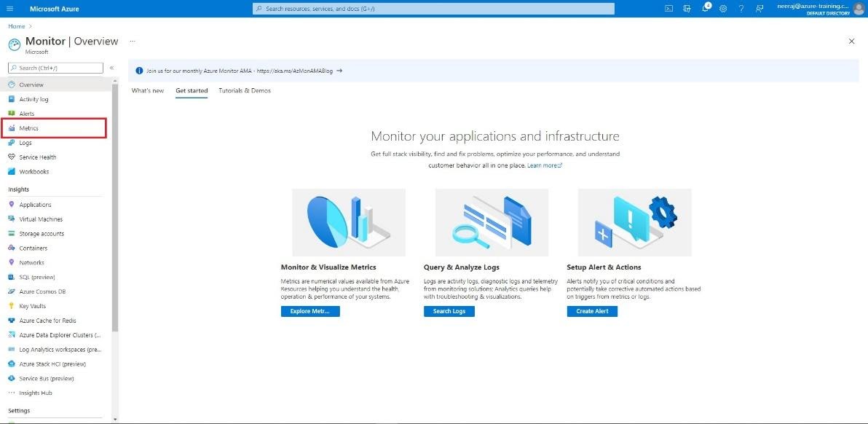
Task: Click the Logs icon in the sidebar
Action: point(12,143)
